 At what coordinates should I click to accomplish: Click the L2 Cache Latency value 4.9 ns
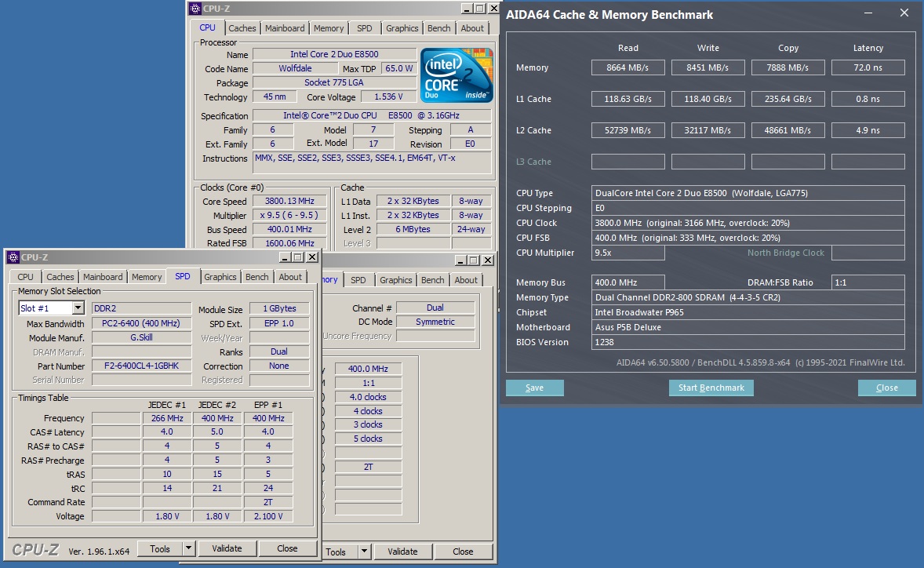[x=868, y=130]
